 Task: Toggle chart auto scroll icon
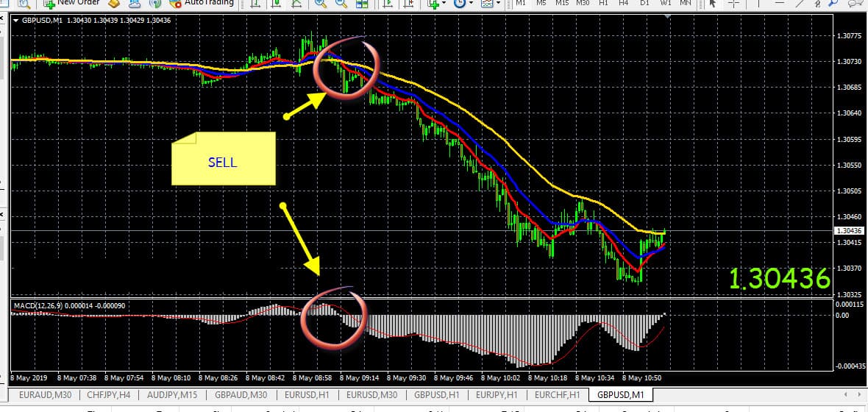[x=388, y=4]
